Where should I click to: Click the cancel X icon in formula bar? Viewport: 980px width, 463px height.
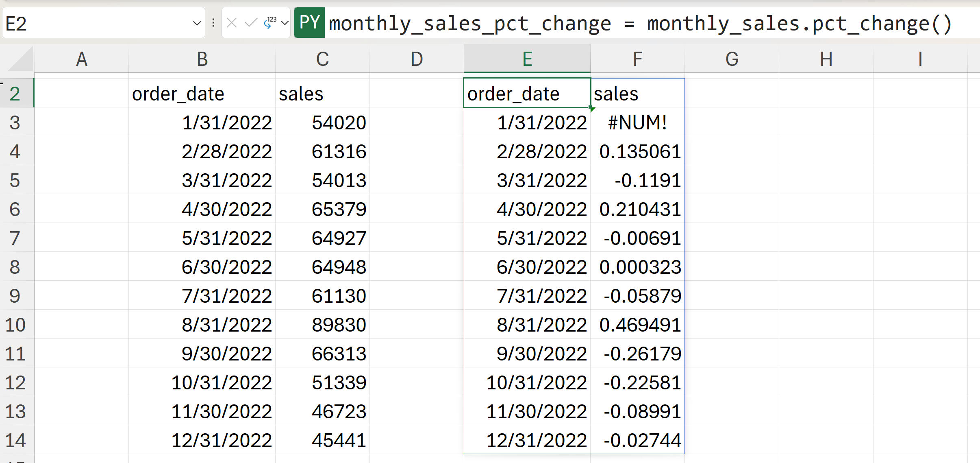click(232, 23)
